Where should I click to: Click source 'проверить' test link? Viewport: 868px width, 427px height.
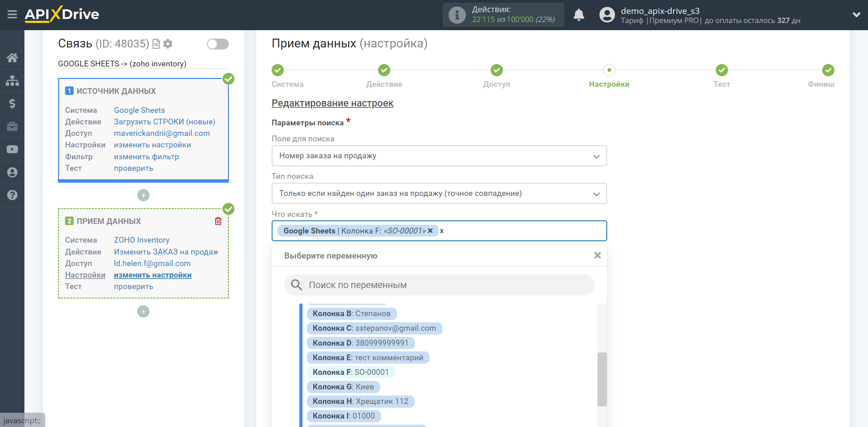134,168
